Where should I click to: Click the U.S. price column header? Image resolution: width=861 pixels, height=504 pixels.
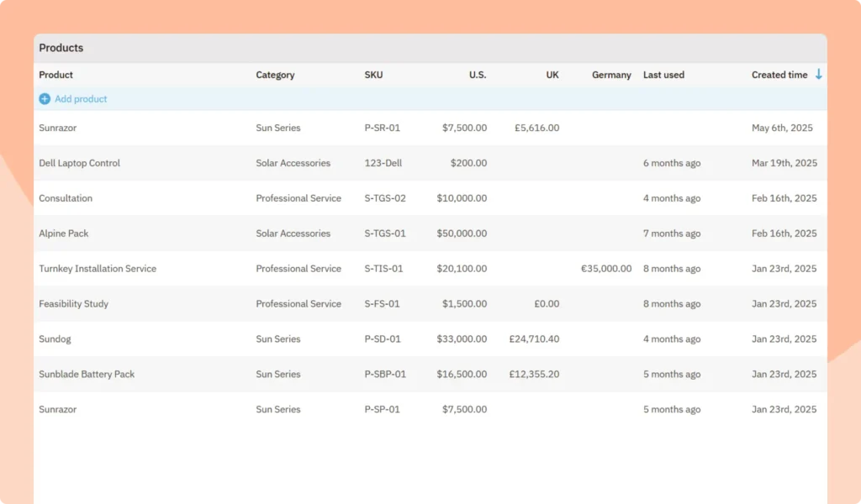click(x=478, y=75)
